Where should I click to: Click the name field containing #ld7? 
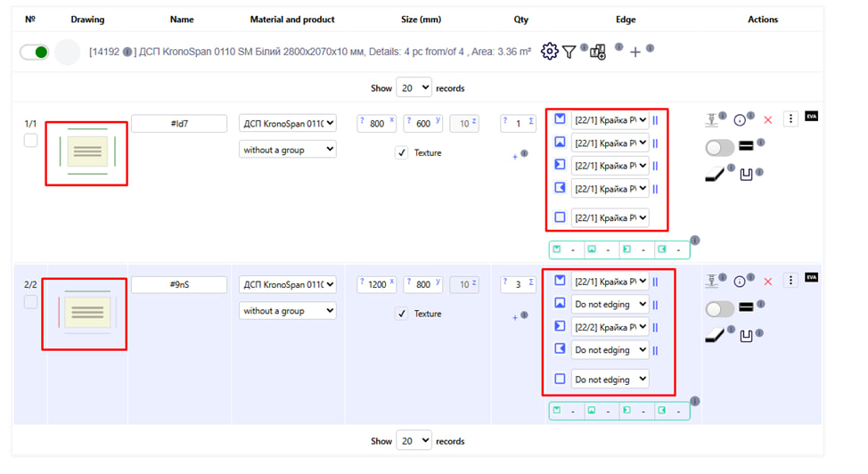coord(179,124)
